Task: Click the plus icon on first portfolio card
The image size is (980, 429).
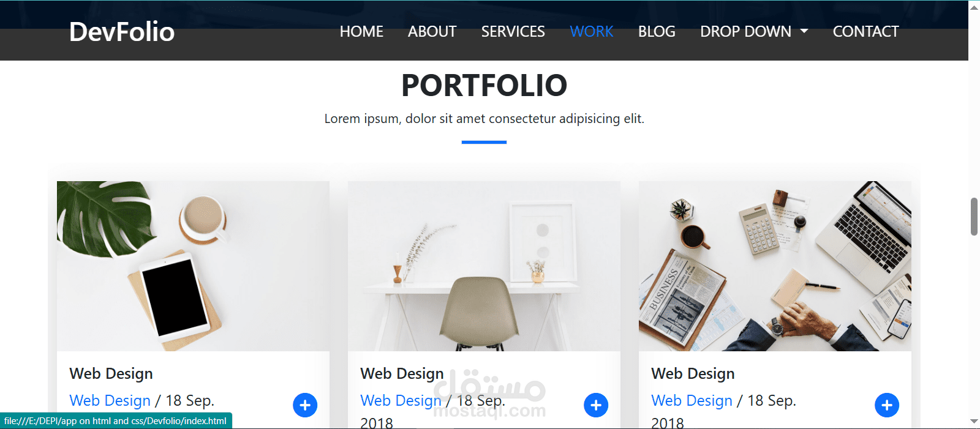Action: 305,405
